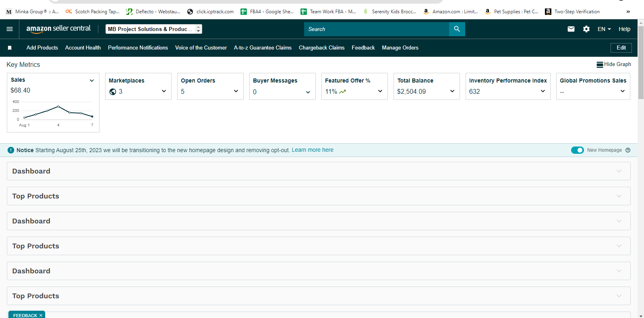Open the click.icptrack.com bookmark
Viewport: 644px width, 318px height.
(211, 12)
